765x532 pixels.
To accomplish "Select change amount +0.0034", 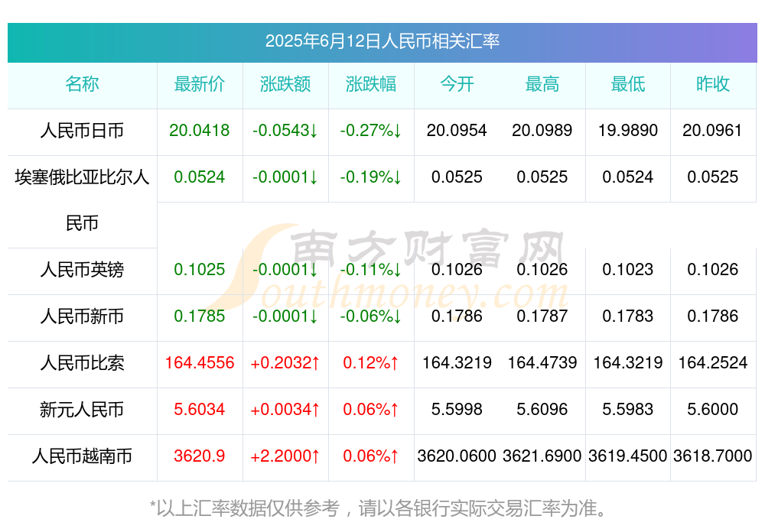I will [x=285, y=410].
